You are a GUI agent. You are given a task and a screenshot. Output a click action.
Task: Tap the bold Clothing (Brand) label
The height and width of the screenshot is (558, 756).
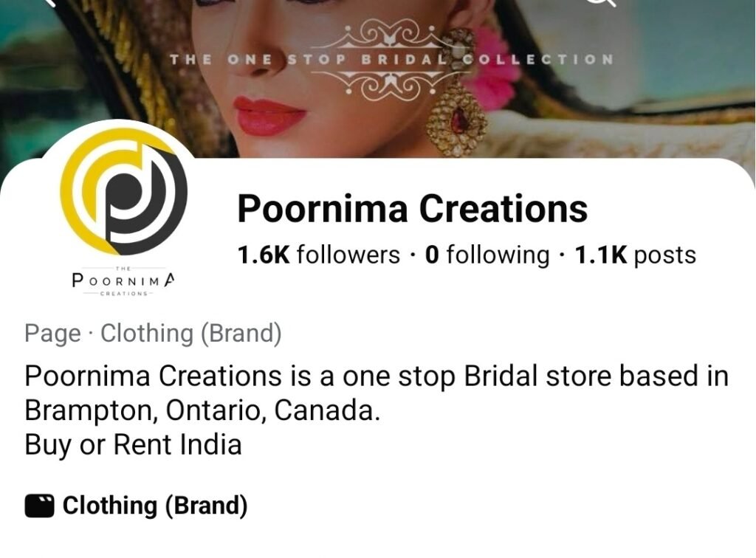pyautogui.click(x=154, y=506)
